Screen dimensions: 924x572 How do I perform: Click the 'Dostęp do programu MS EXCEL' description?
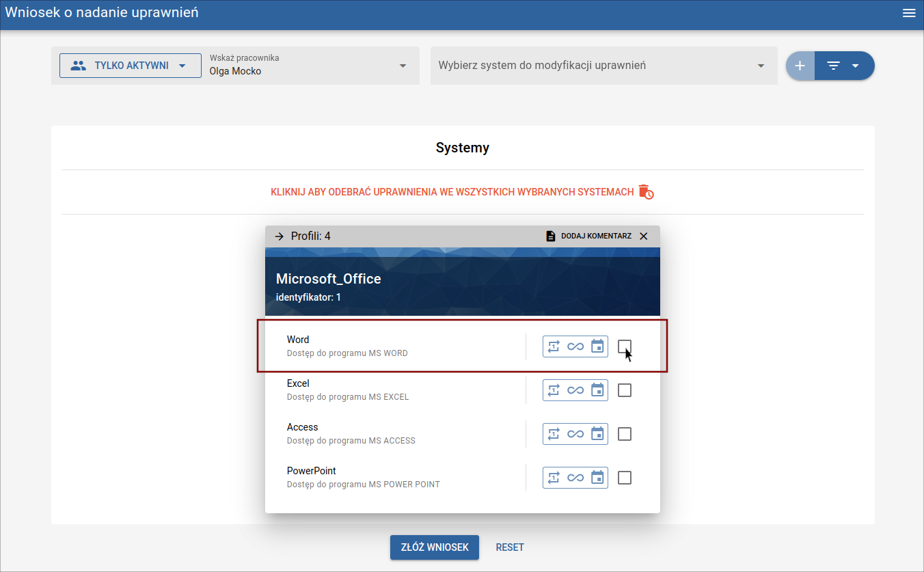[348, 397]
